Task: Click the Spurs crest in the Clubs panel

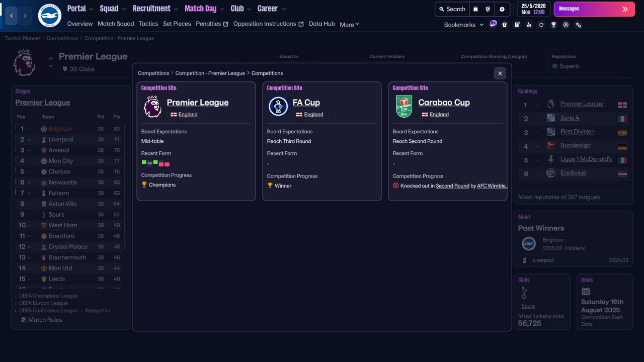Action: coord(524,293)
